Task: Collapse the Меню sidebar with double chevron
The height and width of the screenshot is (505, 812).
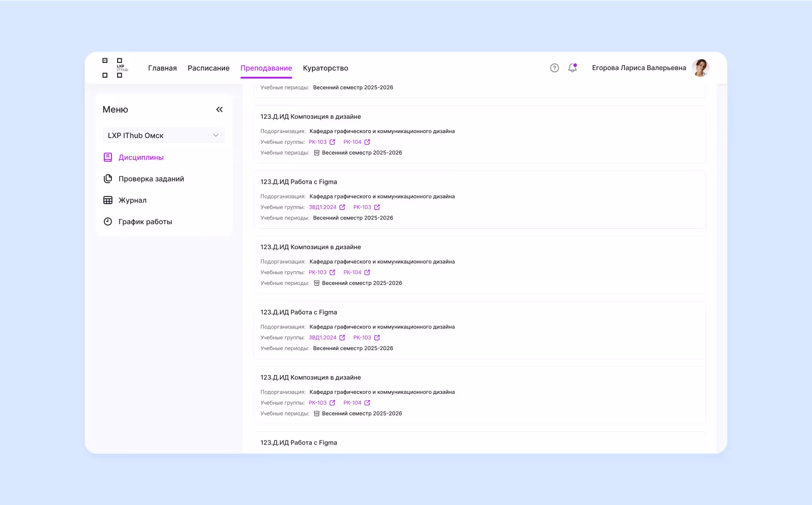Action: coord(219,109)
